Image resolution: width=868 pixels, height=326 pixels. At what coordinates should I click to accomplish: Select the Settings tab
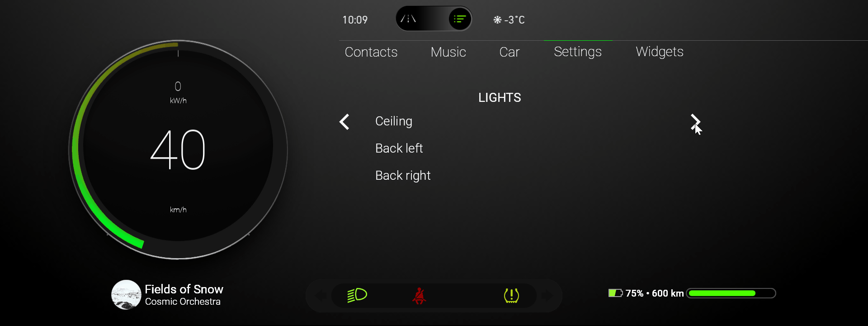pos(578,52)
